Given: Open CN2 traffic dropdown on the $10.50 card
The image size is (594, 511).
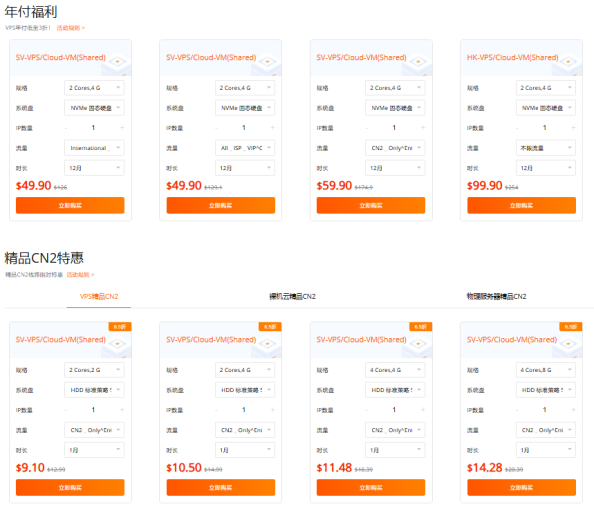Looking at the screenshot, I should coord(245,430).
